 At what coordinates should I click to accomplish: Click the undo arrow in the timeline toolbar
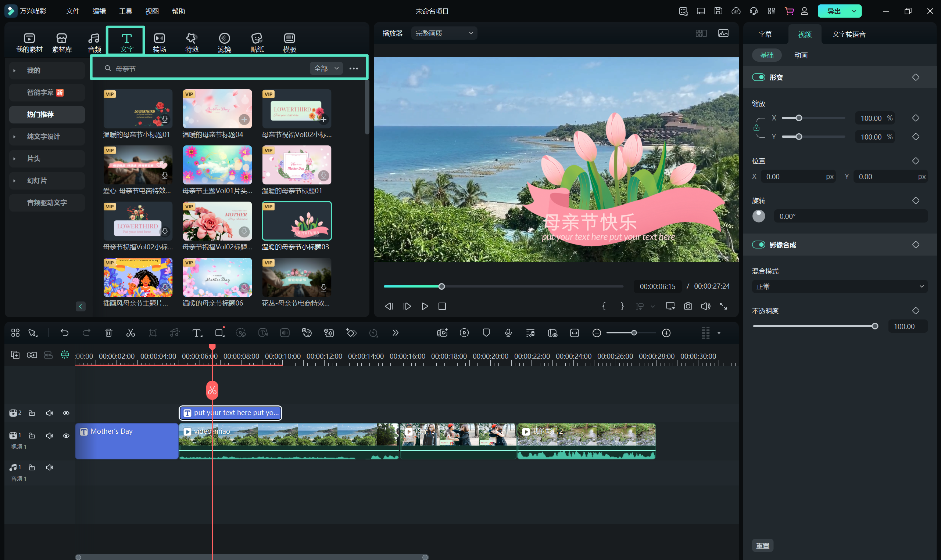pyautogui.click(x=65, y=333)
